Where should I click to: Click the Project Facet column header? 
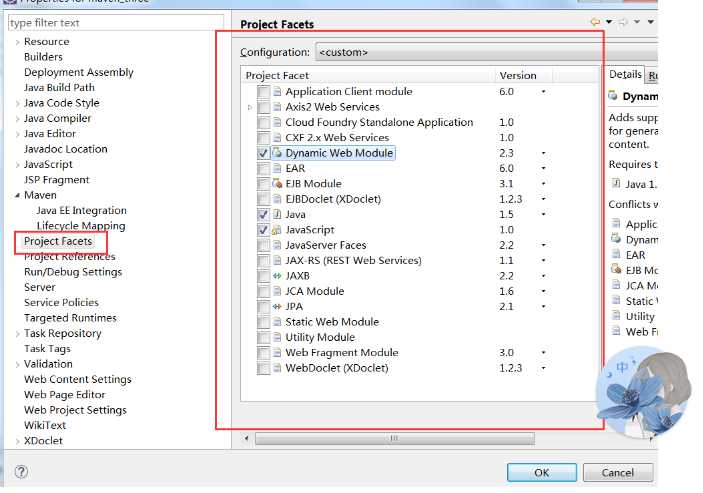(368, 75)
